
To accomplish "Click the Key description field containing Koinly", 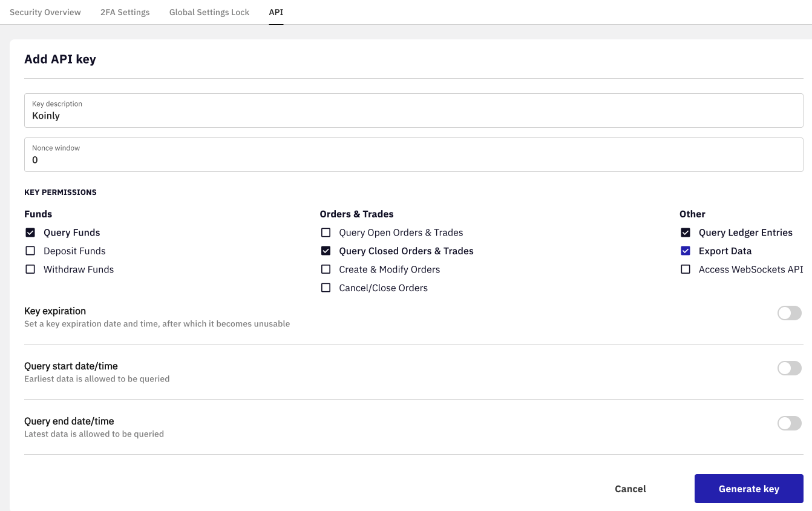I will click(x=414, y=110).
